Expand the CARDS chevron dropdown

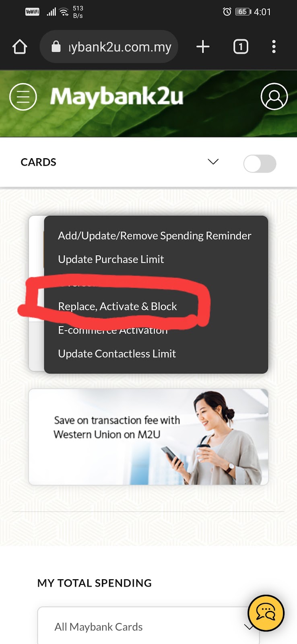213,162
